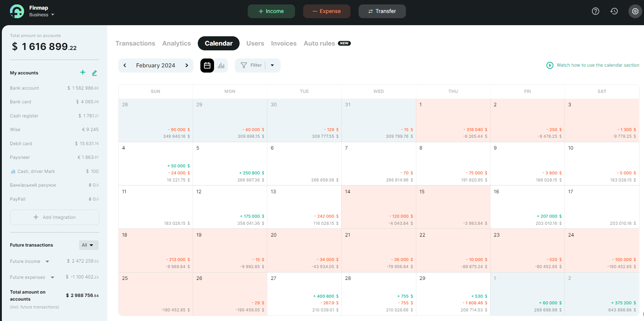Select the Calendar tab
644x321 pixels.
[x=218, y=43]
